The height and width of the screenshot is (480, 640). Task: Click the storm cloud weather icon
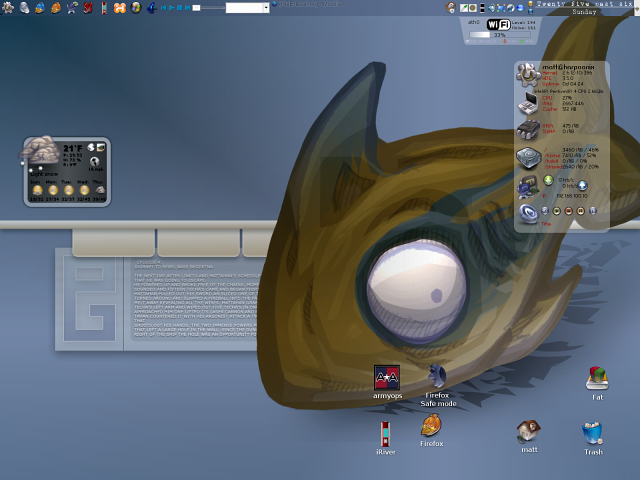[38, 149]
